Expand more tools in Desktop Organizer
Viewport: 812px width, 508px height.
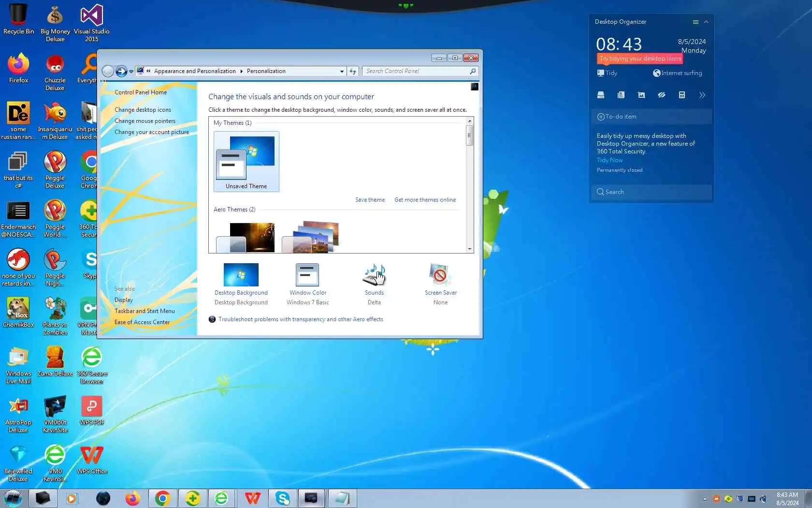[x=702, y=95]
